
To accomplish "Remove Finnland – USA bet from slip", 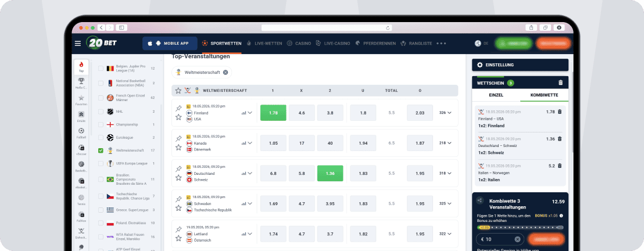I will tap(559, 112).
